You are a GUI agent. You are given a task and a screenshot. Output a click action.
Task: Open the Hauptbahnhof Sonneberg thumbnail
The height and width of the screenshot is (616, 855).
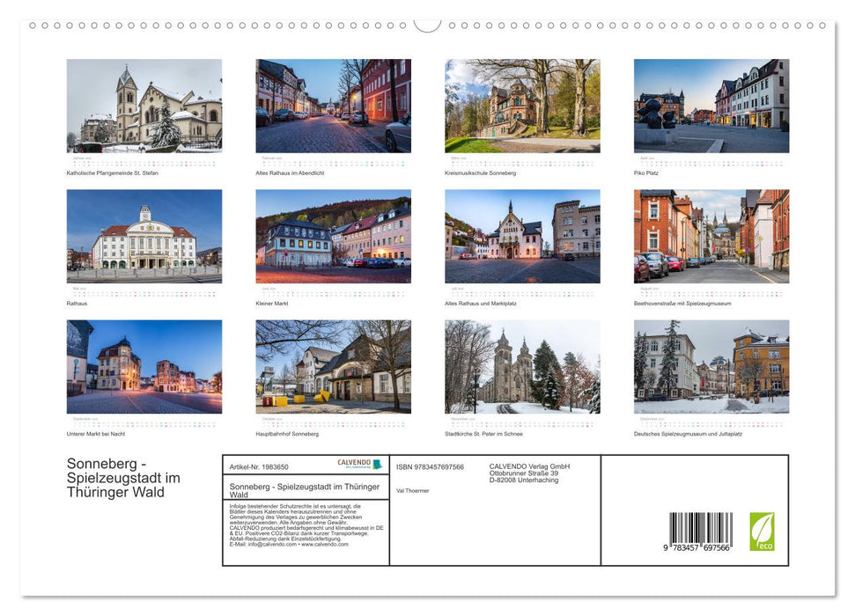pyautogui.click(x=333, y=365)
